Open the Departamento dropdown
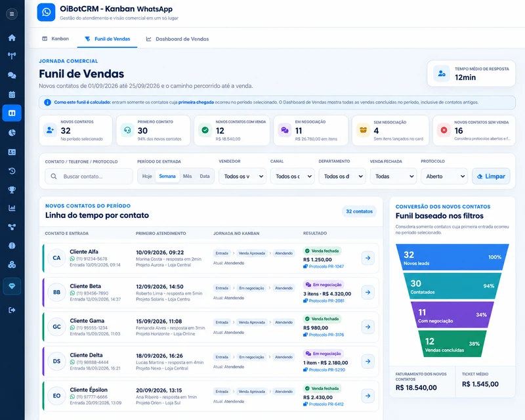Image resolution: width=525 pixels, height=420 pixels. pyautogui.click(x=342, y=176)
